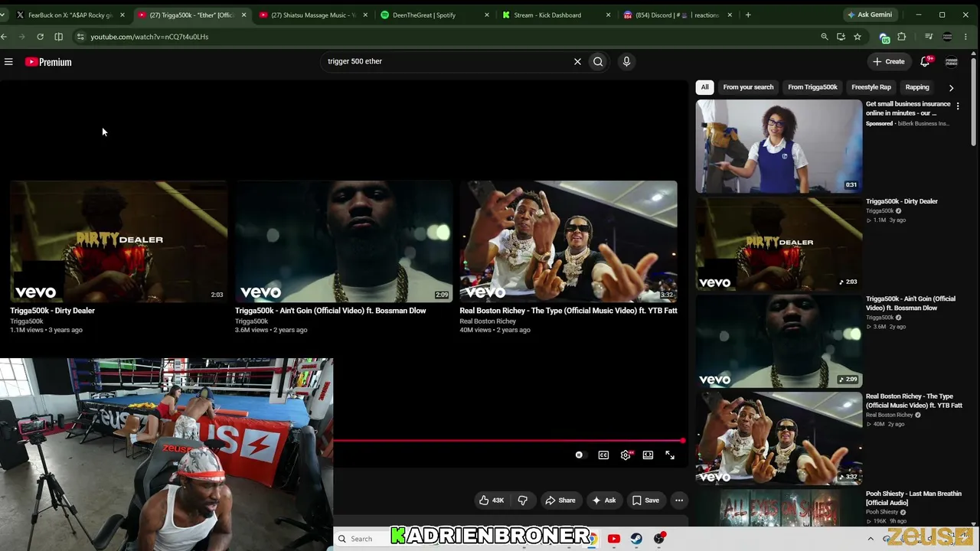Switch to the Discord tab
This screenshot has height=551, width=980.
pyautogui.click(x=678, y=15)
